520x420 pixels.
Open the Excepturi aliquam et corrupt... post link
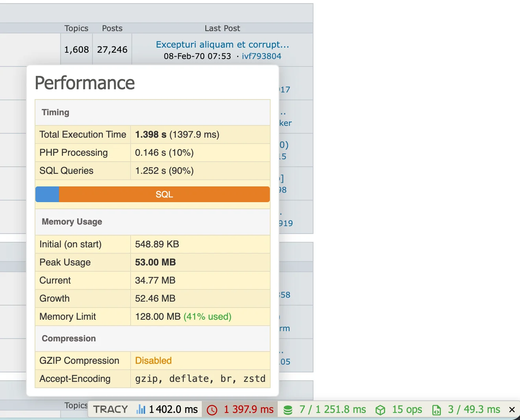(x=223, y=44)
